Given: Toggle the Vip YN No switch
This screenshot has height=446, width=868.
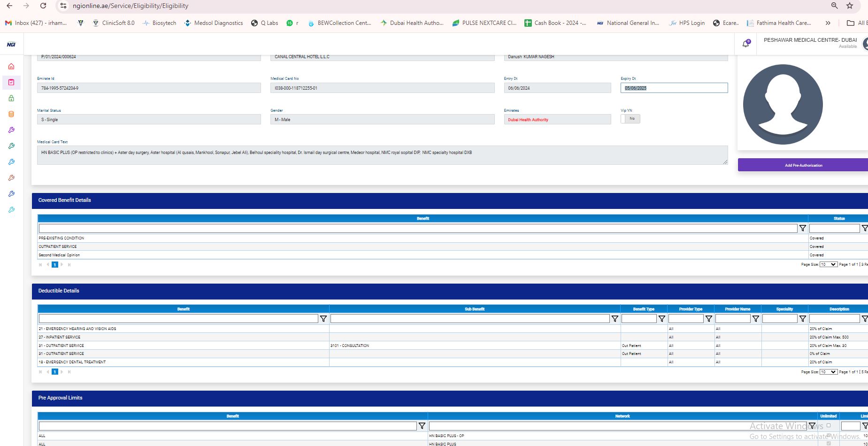Looking at the screenshot, I should point(630,119).
